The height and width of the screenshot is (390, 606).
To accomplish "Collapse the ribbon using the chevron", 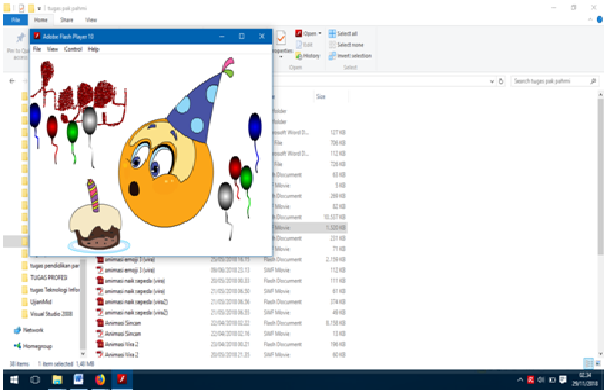I will pyautogui.click(x=590, y=20).
